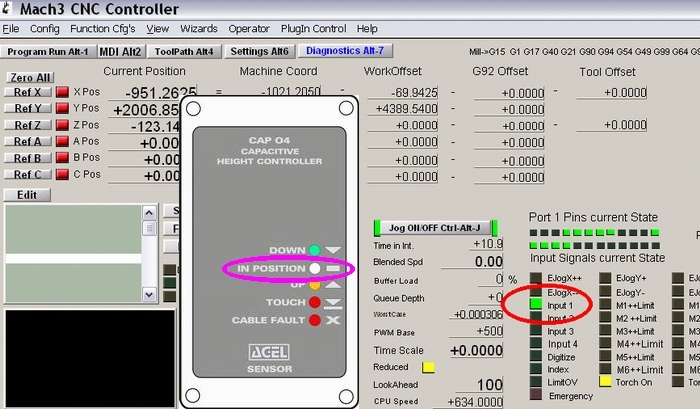700x409 pixels.
Task: Click the Ref C button
Action: pos(28,175)
